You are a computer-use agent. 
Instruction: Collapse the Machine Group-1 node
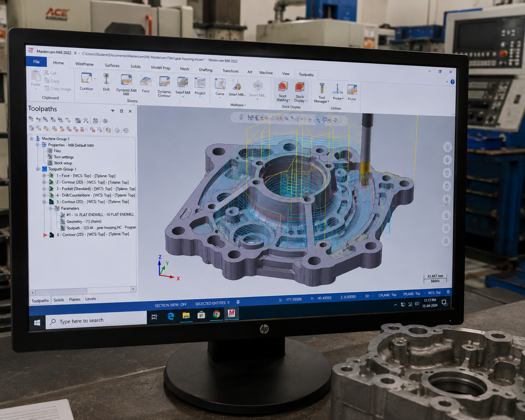pyautogui.click(x=31, y=139)
